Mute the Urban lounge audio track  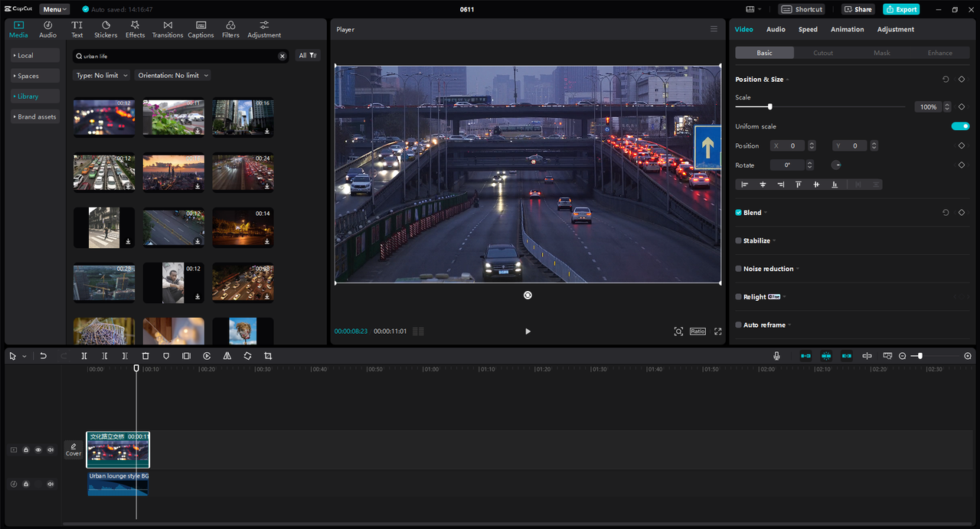(51, 484)
